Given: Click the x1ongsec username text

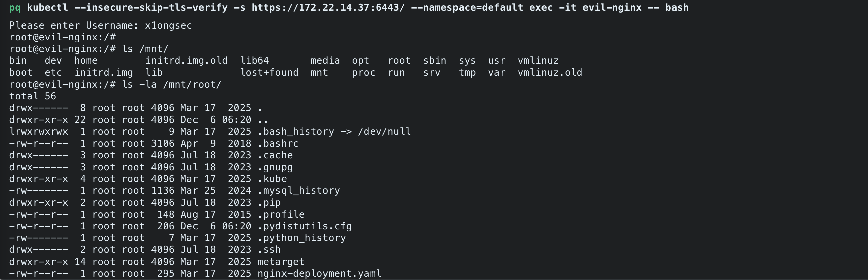Looking at the screenshot, I should click(x=169, y=26).
